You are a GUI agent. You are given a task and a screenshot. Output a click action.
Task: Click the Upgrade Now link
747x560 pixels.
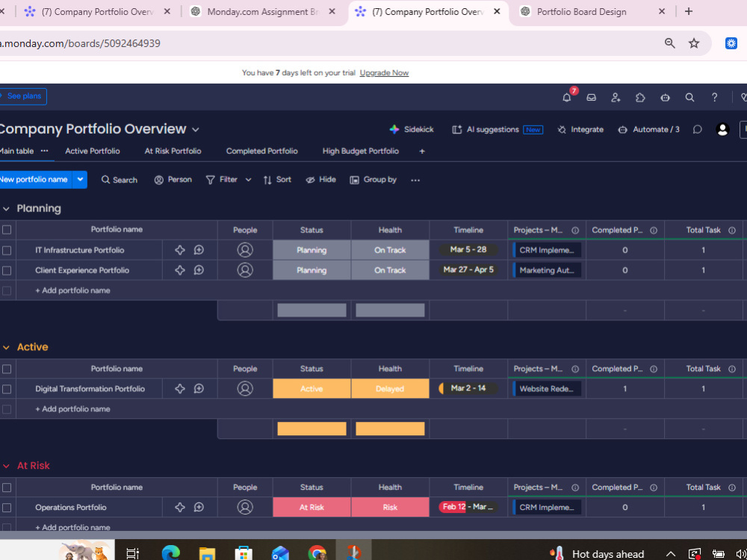tap(384, 73)
